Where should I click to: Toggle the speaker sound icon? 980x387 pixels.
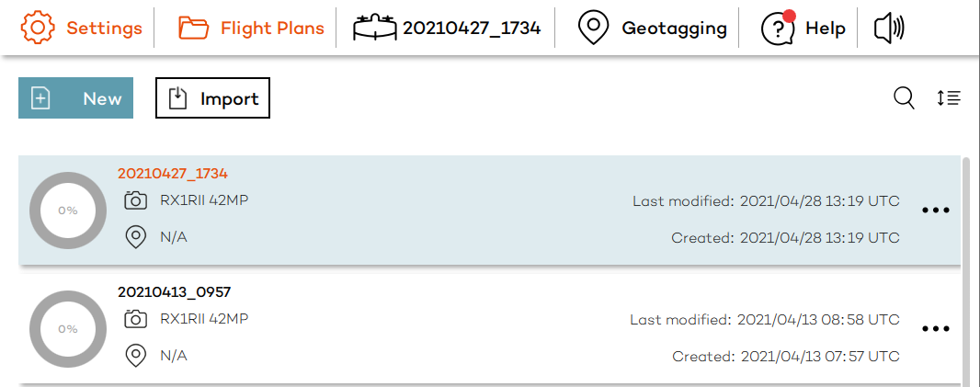coord(888,28)
